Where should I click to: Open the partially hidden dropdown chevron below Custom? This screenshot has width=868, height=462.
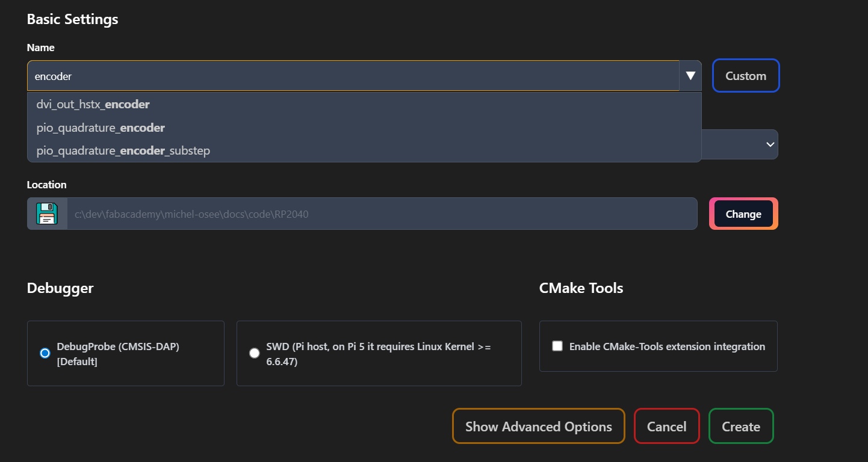[769, 144]
